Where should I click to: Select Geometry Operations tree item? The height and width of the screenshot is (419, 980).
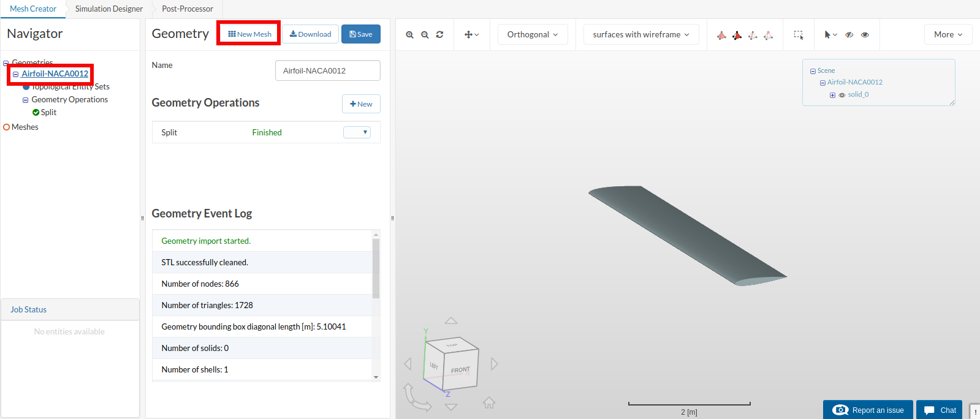69,99
